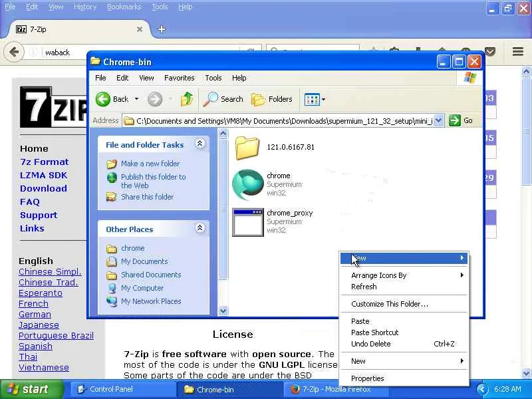Select the chrome Supermium application icon
The image size is (532, 399).
[248, 184]
